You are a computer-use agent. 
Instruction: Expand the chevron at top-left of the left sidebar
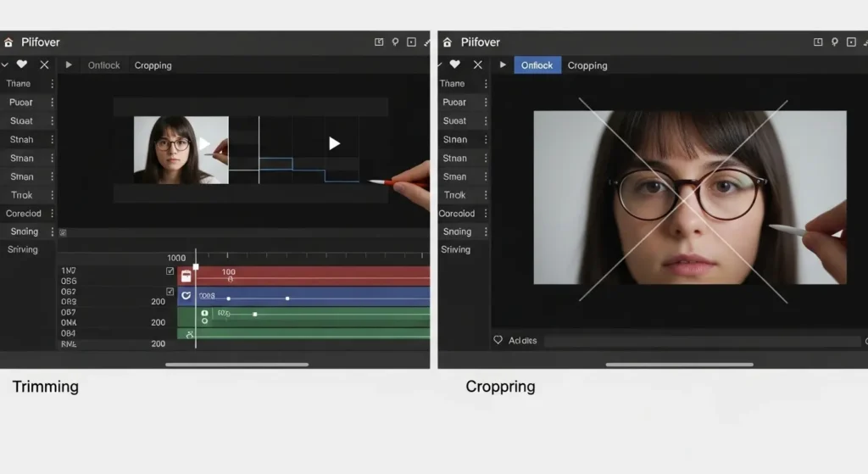click(x=5, y=64)
